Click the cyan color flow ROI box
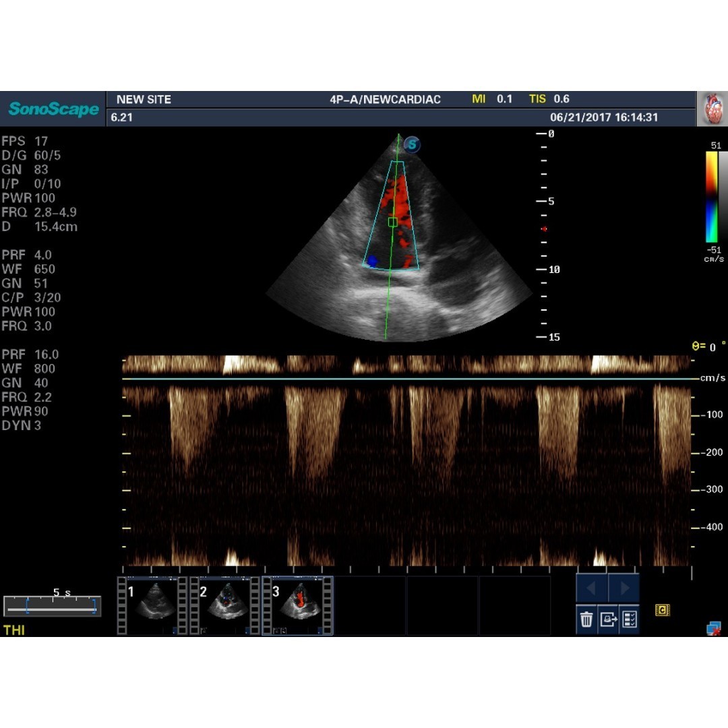This screenshot has height=728, width=728. [392, 216]
